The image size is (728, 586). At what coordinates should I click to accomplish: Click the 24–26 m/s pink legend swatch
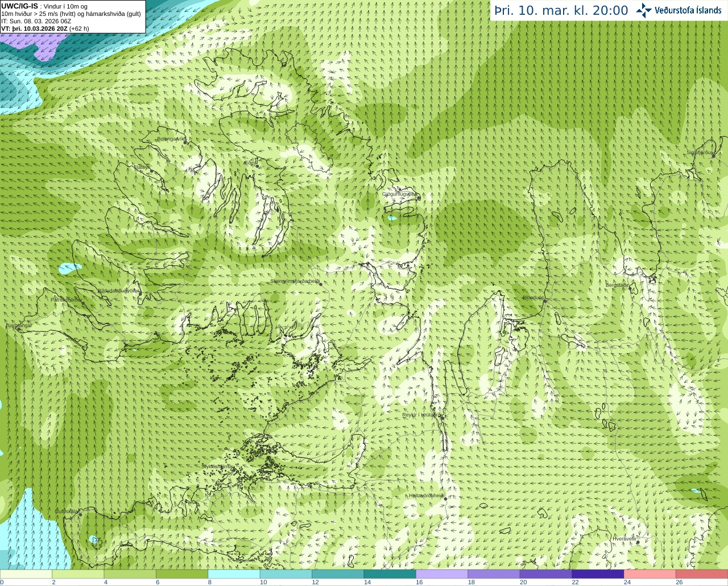650,574
